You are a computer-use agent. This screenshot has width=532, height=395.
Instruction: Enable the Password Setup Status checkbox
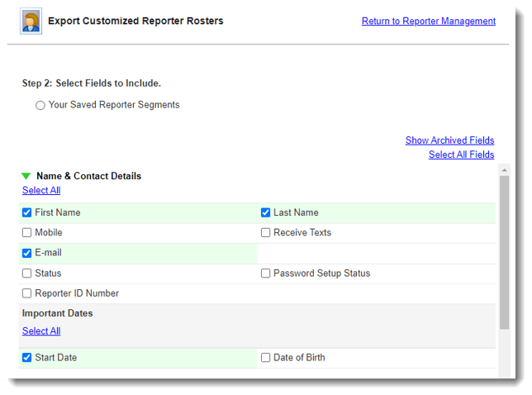[x=266, y=274]
